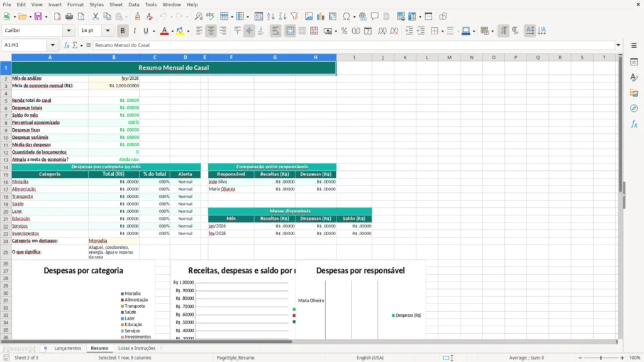The image size is (644, 362).
Task: Toggle italic formatting
Action: point(135,31)
